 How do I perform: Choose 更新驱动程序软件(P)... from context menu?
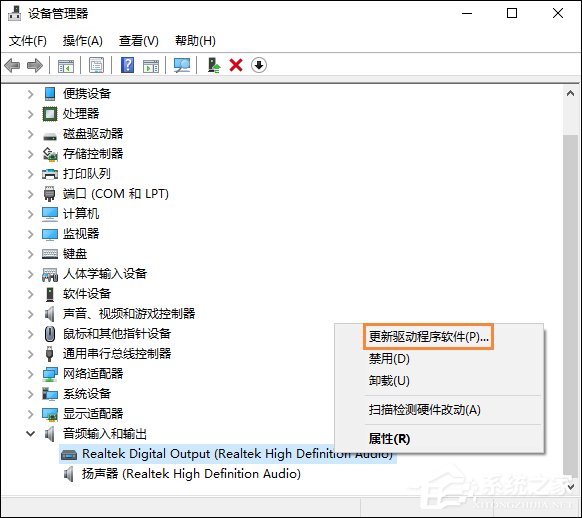tap(428, 337)
